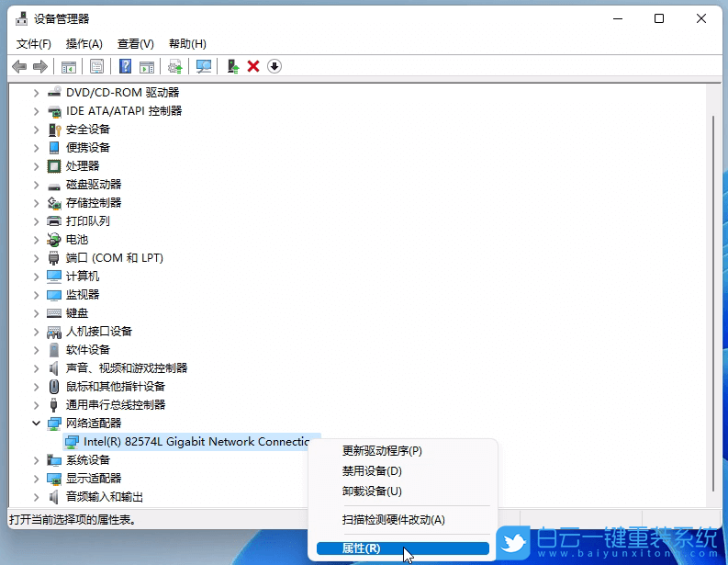Select the 键盘 keyboard icon
Image resolution: width=728 pixels, height=565 pixels.
pyautogui.click(x=54, y=313)
